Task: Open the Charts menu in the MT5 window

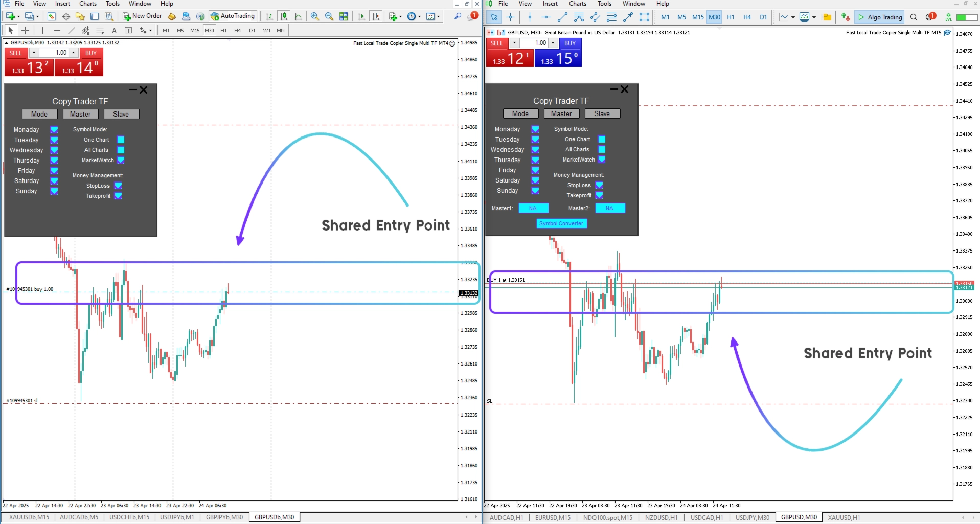Action: pos(578,4)
